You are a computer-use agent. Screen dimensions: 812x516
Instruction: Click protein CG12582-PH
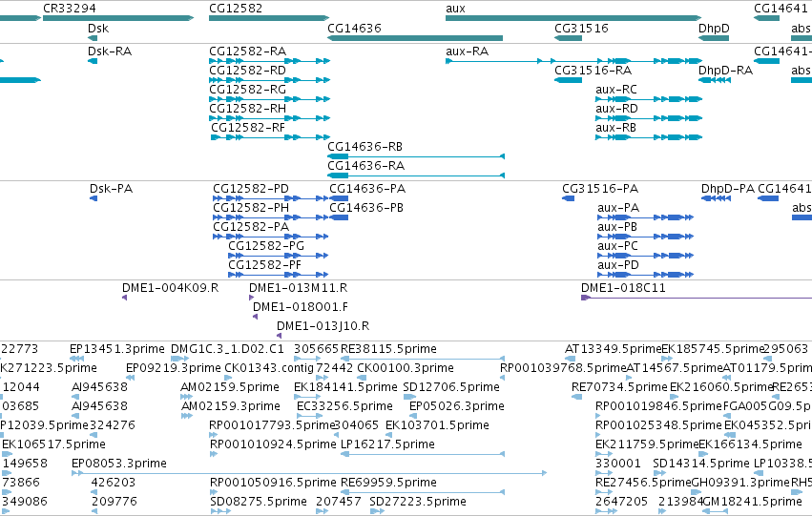251,208
